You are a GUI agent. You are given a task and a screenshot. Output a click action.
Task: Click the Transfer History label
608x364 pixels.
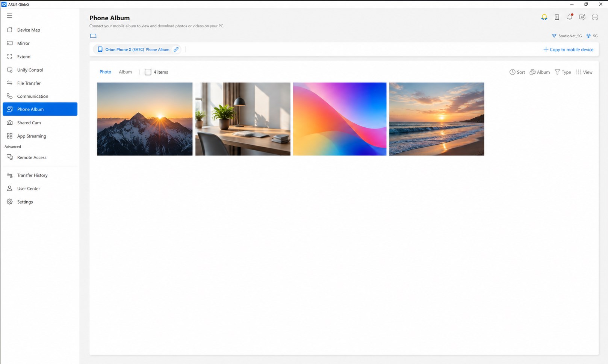click(x=32, y=175)
